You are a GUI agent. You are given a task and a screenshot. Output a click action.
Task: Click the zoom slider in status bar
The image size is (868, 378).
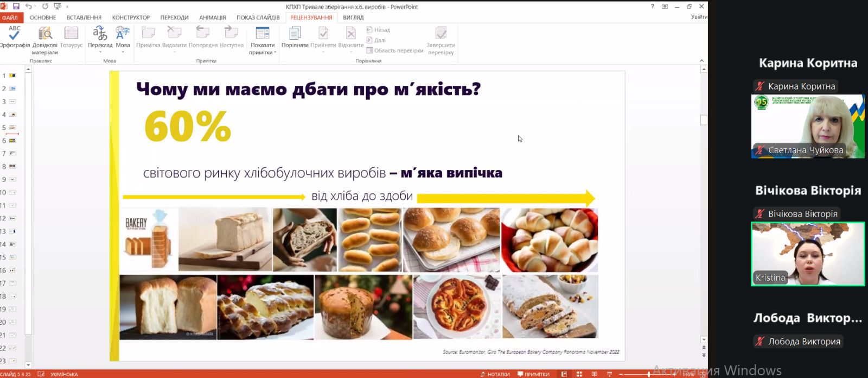click(649, 374)
